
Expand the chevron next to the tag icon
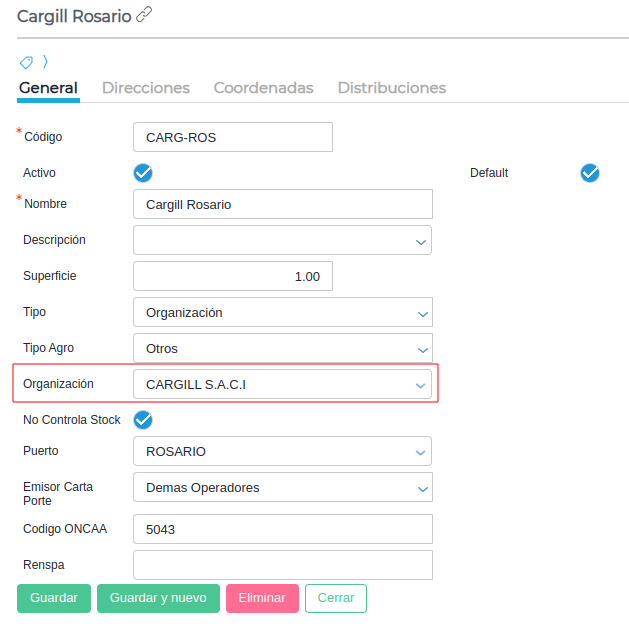click(x=45, y=62)
